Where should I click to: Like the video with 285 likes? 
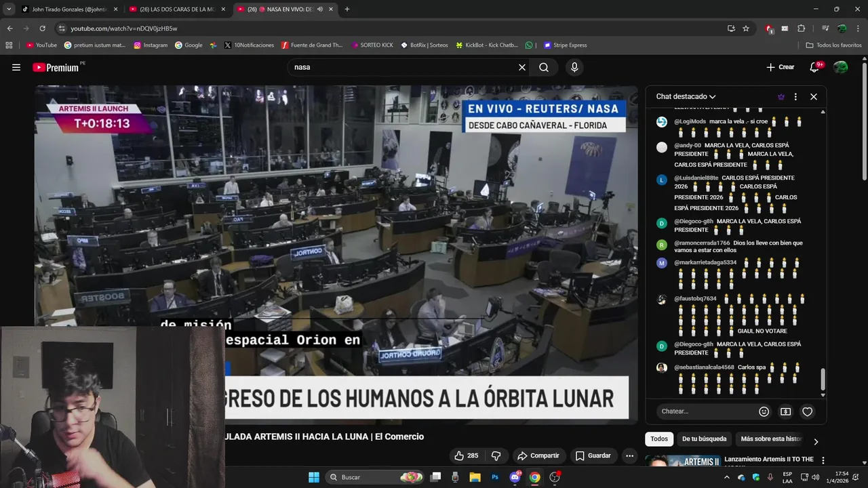[x=467, y=455]
